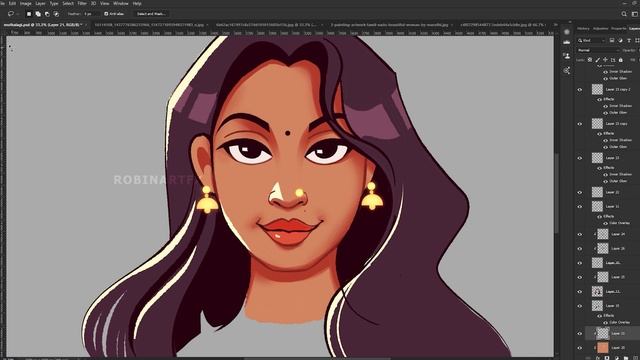640x360 pixels.
Task: Select the Add to selection mode icon
Action: (38, 14)
